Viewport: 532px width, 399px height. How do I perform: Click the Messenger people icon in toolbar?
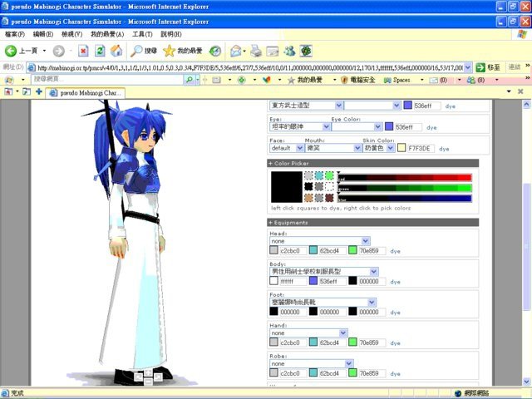pyautogui.click(x=289, y=51)
